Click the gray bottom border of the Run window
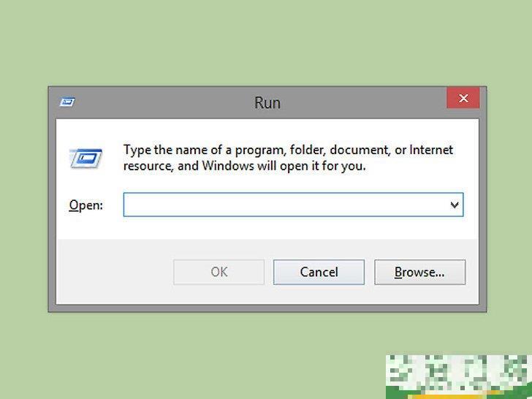Viewport: 532px width, 399px height. click(267, 308)
